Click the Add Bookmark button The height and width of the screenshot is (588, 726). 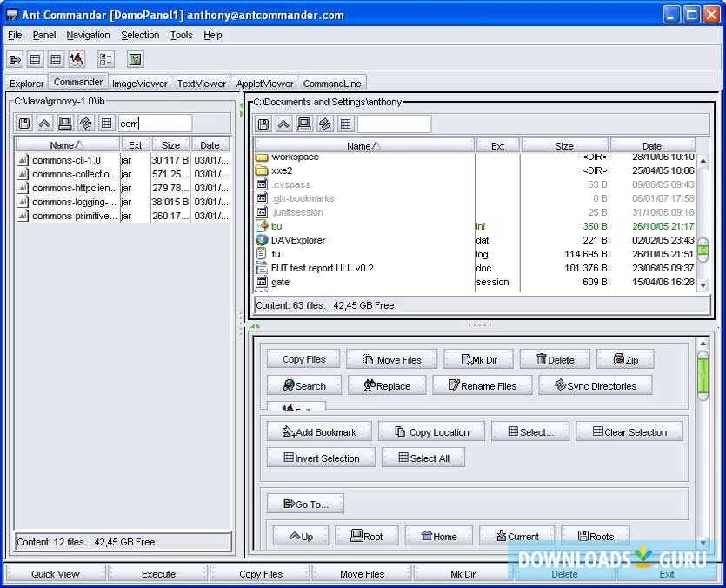tap(319, 431)
